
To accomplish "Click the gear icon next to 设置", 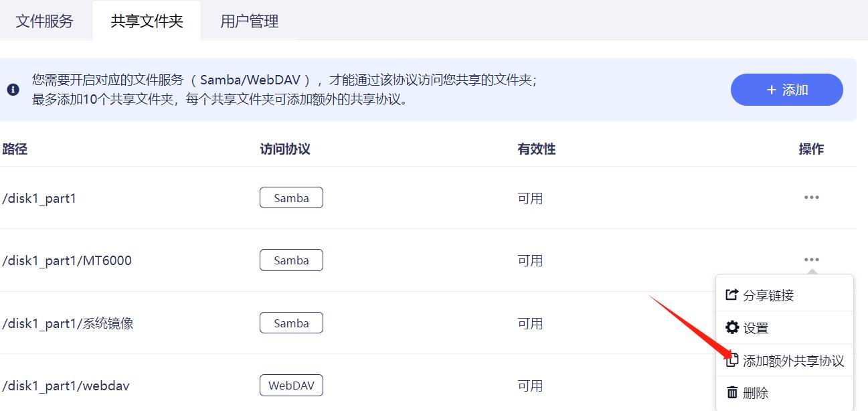I will 731,327.
